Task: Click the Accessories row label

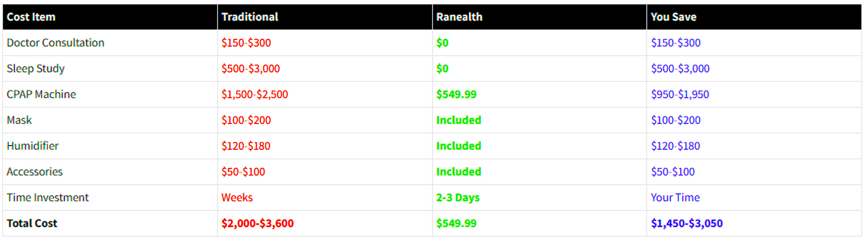Action: click(x=35, y=172)
